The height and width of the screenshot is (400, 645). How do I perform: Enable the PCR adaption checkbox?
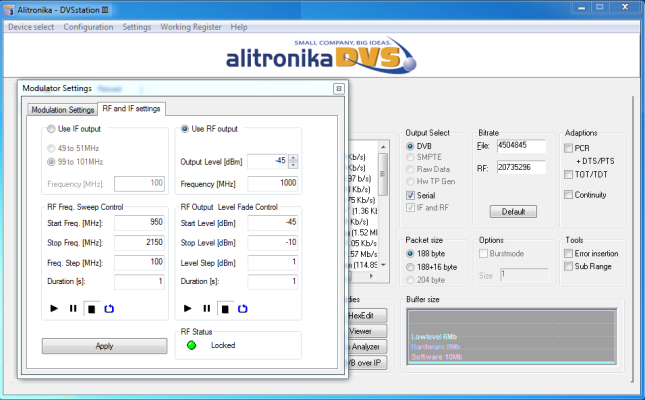click(x=570, y=148)
